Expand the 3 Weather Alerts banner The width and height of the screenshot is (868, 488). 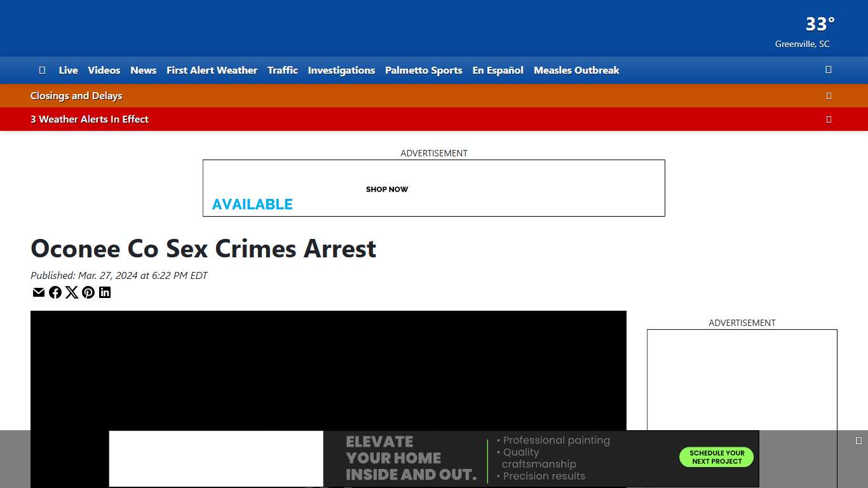pyautogui.click(x=89, y=119)
